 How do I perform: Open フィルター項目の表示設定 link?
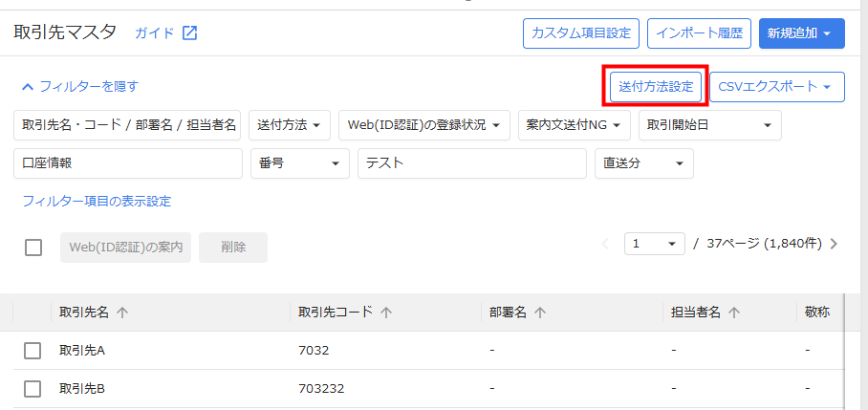click(97, 201)
